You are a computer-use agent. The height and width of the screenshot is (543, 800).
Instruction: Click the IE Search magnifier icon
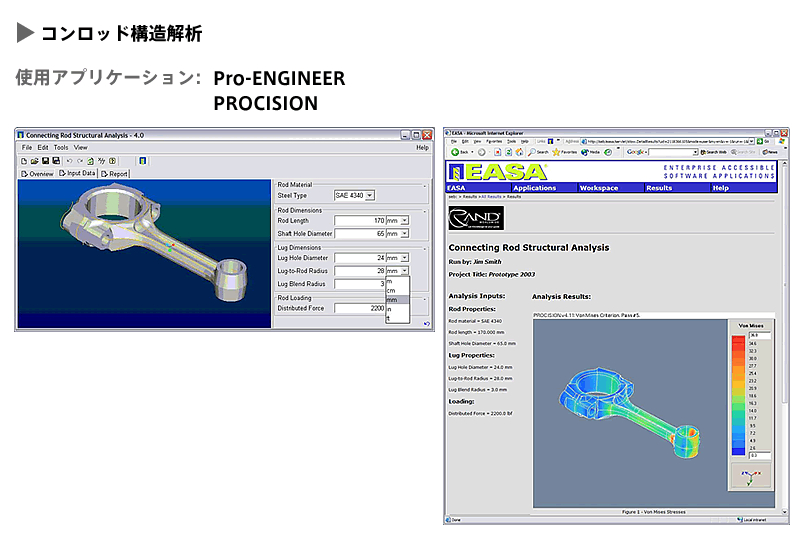click(x=532, y=152)
